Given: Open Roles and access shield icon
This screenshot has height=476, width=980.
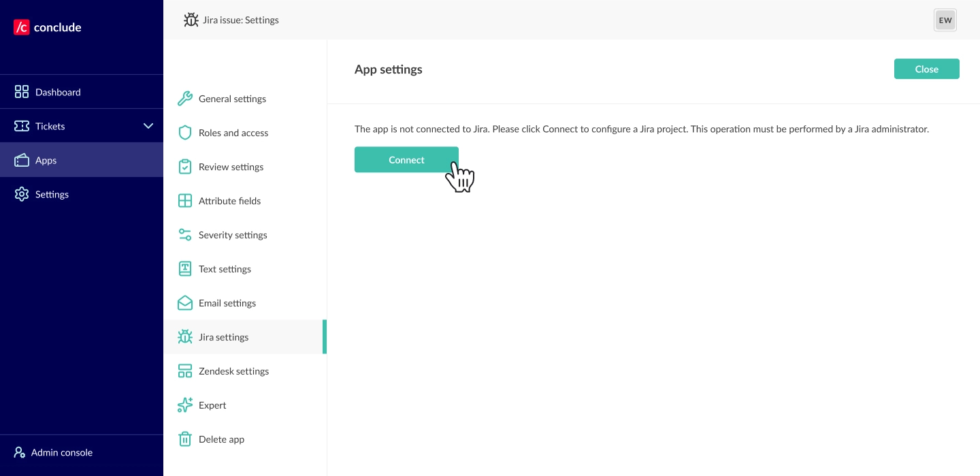Looking at the screenshot, I should 185,133.
